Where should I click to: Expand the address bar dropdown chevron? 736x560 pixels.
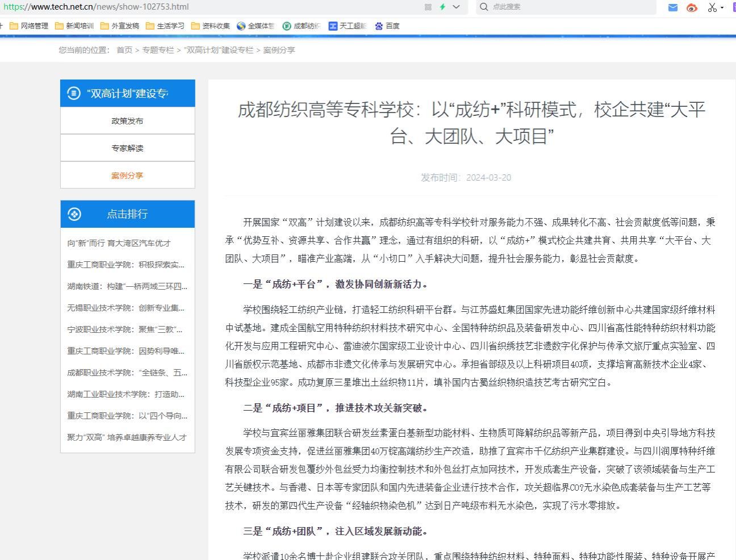point(456,7)
